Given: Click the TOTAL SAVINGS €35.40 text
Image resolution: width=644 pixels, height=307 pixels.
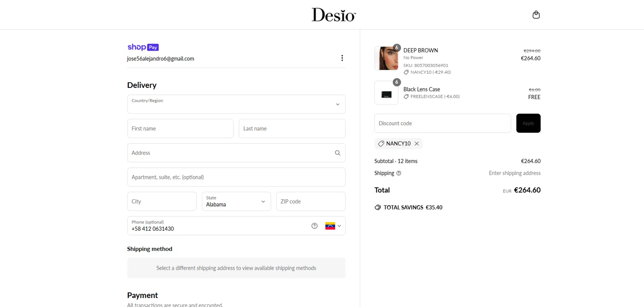Looking at the screenshot, I should click(413, 208).
